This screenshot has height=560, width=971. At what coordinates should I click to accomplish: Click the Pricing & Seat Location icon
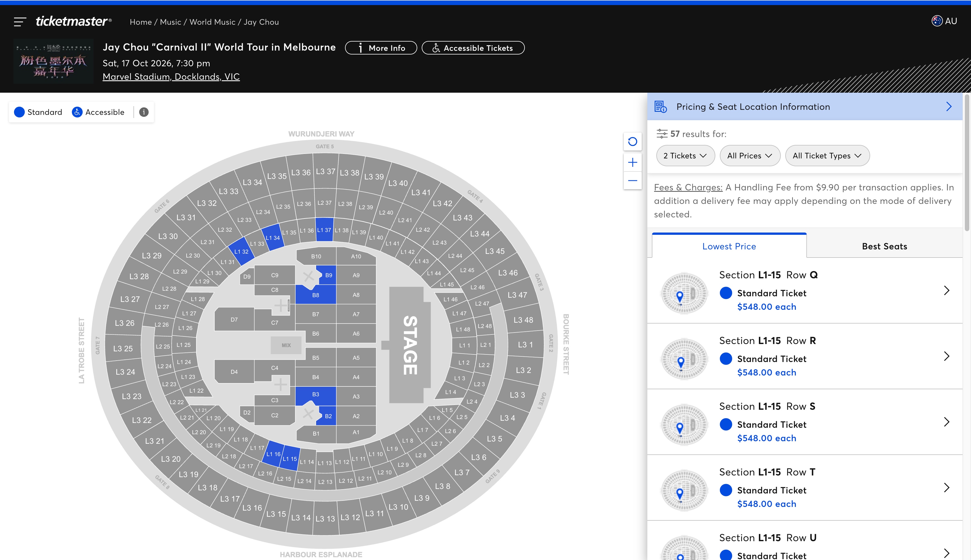click(x=661, y=106)
